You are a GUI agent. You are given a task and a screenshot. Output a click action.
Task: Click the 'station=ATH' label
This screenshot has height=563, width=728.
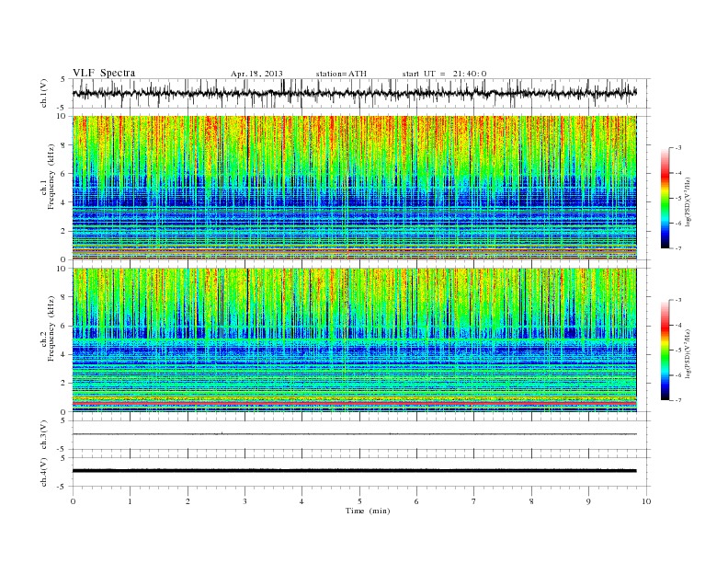point(341,74)
